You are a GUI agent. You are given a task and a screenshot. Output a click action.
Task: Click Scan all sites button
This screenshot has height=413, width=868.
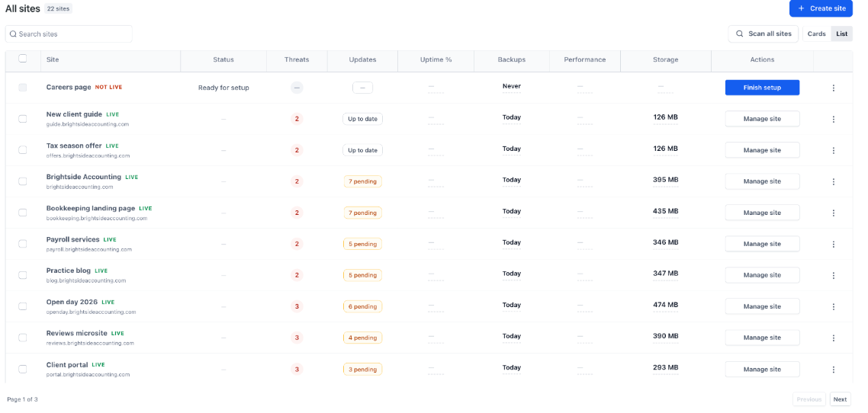click(x=764, y=34)
